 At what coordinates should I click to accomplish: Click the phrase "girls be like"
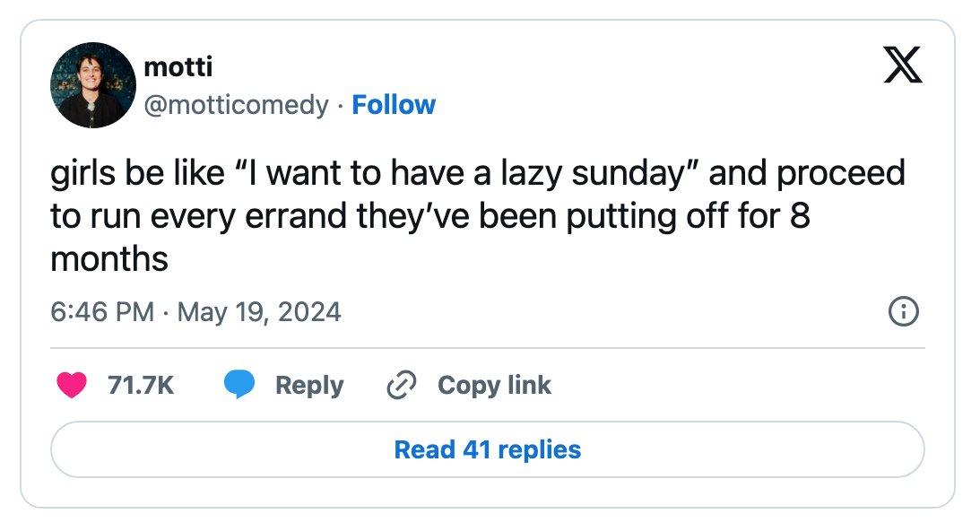click(137, 172)
